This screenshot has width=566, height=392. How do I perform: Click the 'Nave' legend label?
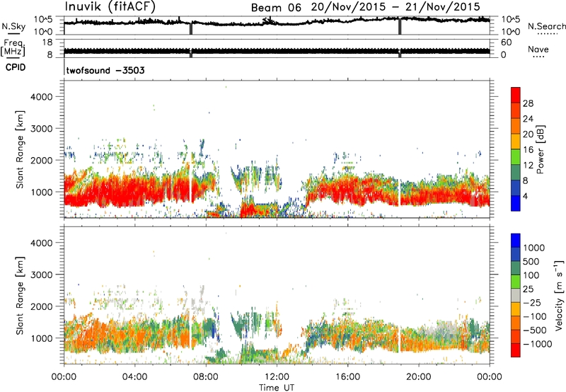[x=538, y=49]
